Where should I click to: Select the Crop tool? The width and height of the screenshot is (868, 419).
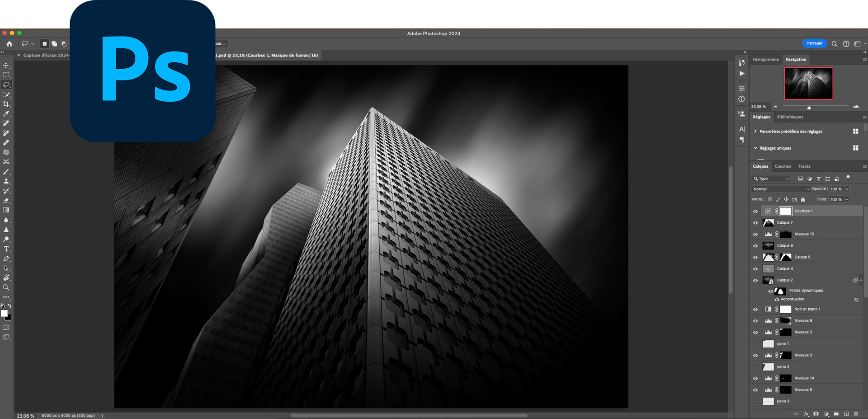click(x=6, y=104)
